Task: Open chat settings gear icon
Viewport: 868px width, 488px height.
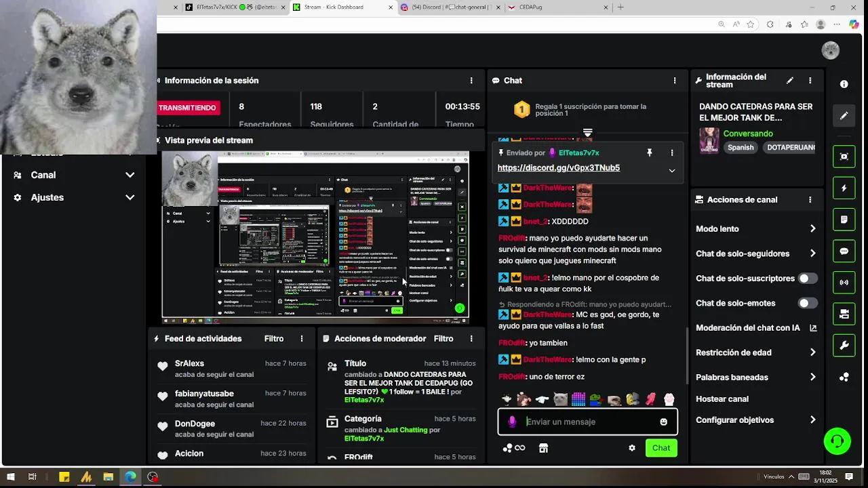Action: [x=632, y=448]
